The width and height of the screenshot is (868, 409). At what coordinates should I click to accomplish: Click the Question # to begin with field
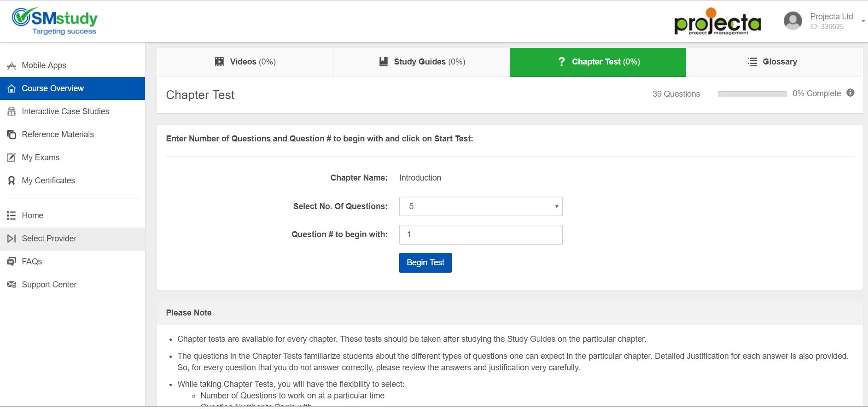coord(480,235)
